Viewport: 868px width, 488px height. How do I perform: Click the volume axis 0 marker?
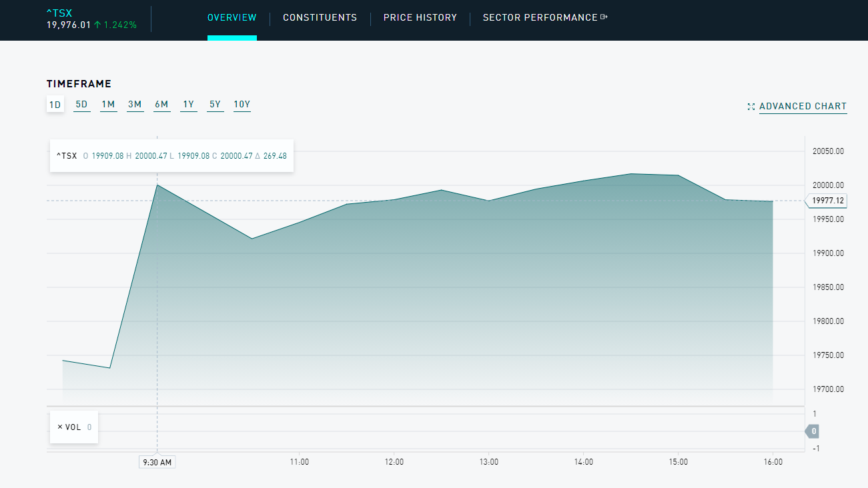(813, 431)
